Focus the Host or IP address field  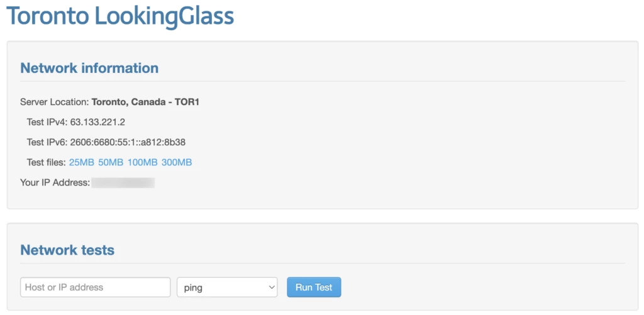[x=96, y=287]
